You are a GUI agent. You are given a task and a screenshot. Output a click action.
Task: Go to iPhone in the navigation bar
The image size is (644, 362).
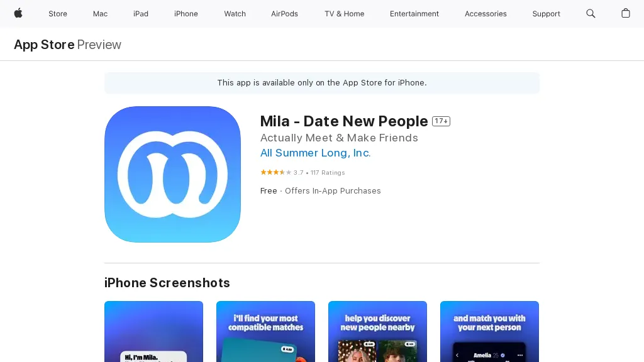(x=186, y=14)
